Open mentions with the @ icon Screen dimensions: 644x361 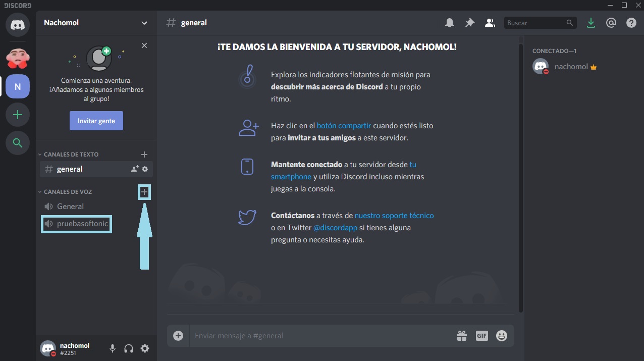(611, 23)
